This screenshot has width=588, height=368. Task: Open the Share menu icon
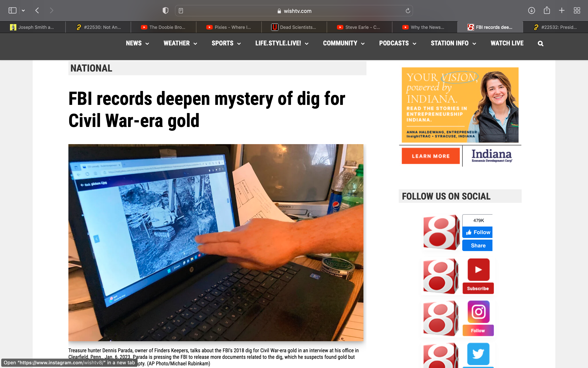coord(547,10)
